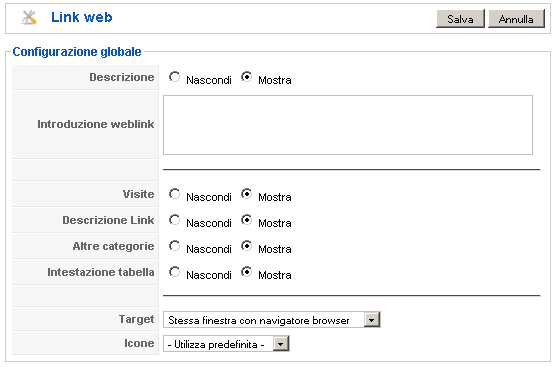Select Nascondi for Descrizione

tap(174, 77)
